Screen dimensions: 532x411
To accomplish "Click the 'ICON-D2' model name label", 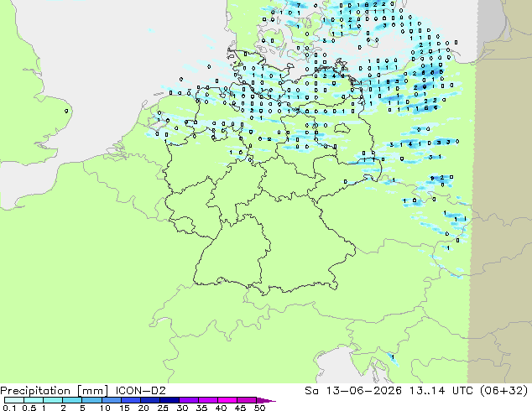I will [x=140, y=391].
